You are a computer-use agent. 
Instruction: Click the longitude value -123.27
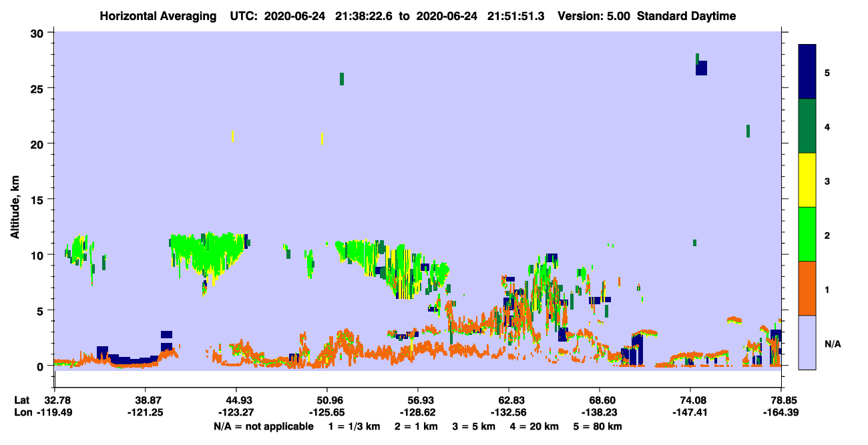[x=236, y=413]
